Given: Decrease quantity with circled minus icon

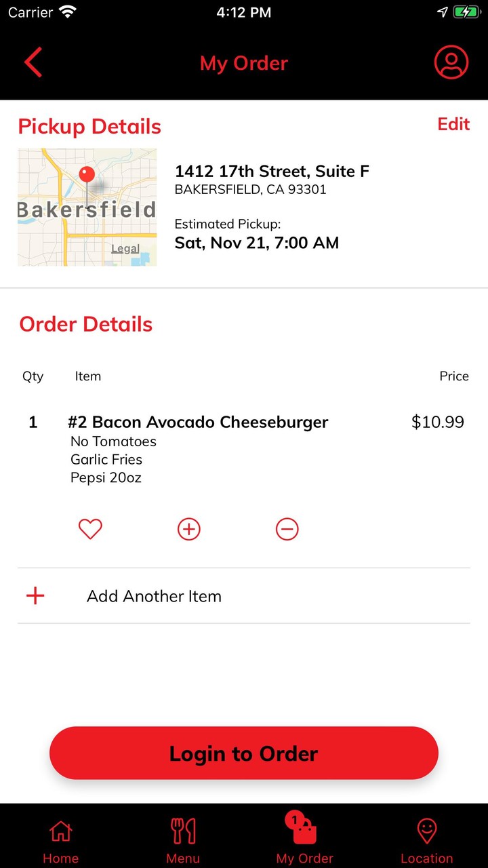Looking at the screenshot, I should coord(287,529).
